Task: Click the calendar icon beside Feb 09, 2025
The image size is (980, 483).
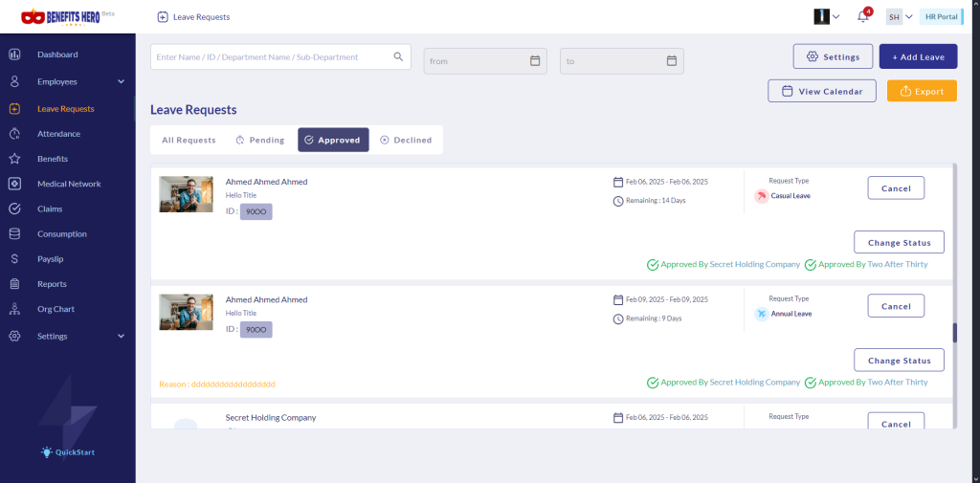Action: [618, 299]
